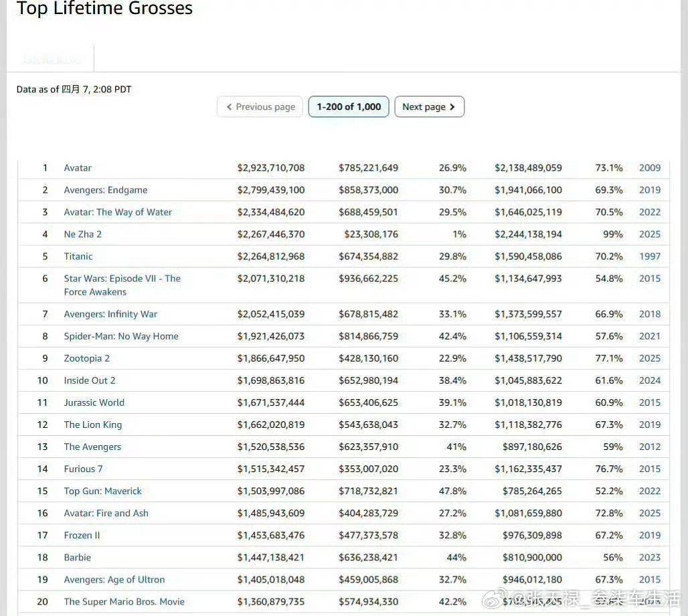
Task: Open the Ne Zha 2 link
Action: 83,234
